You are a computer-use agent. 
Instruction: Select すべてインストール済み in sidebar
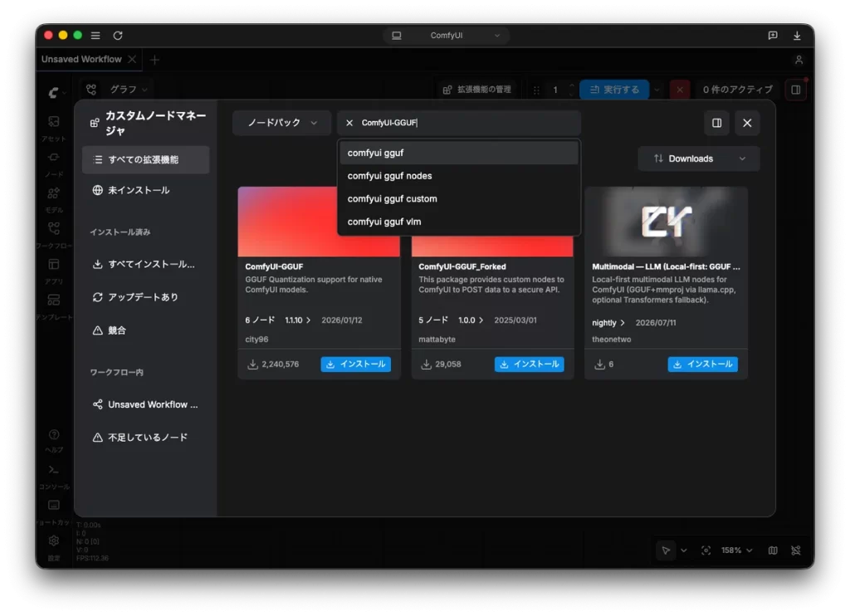point(146,264)
